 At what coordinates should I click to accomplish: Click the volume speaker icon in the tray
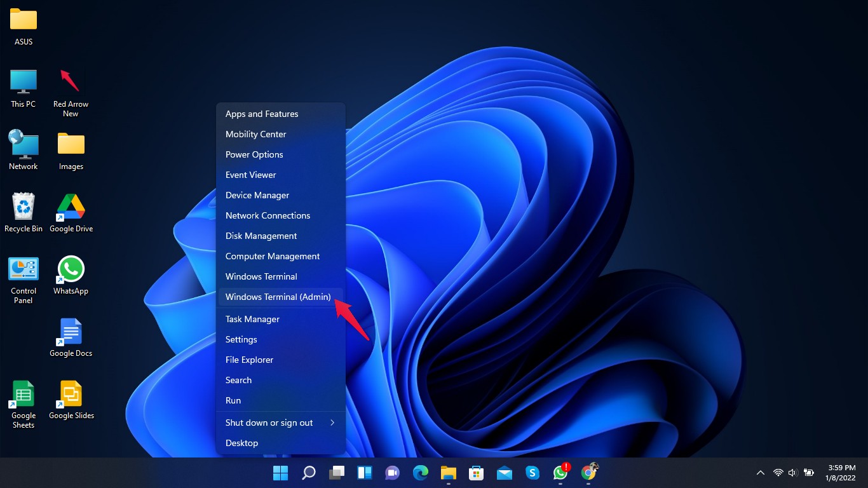pyautogui.click(x=792, y=473)
